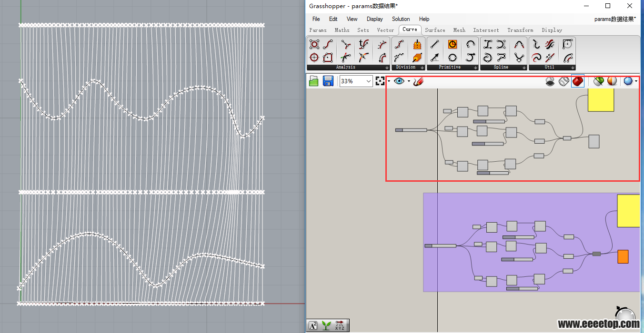Select the yellow panel in the purple group
The width and height of the screenshot is (644, 333).
pyautogui.click(x=628, y=211)
